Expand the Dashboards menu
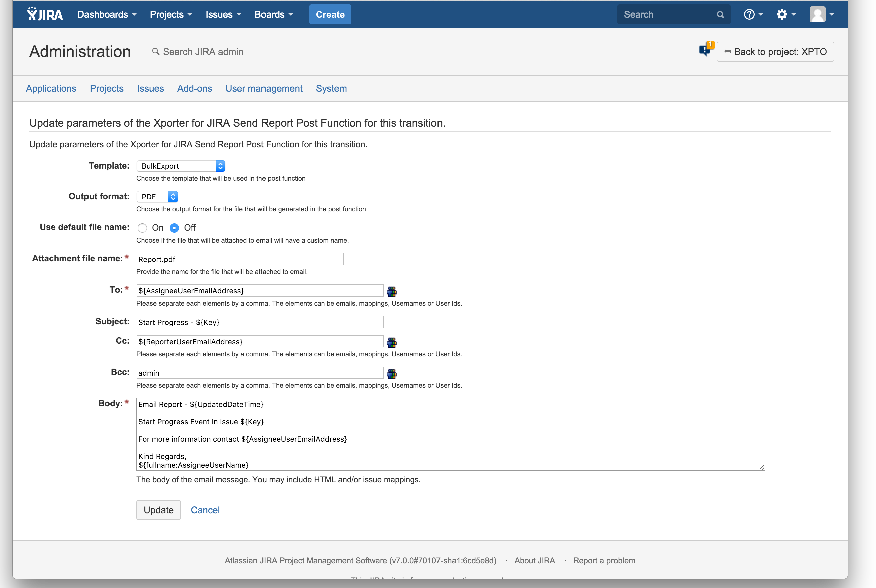876x588 pixels. 107,14
